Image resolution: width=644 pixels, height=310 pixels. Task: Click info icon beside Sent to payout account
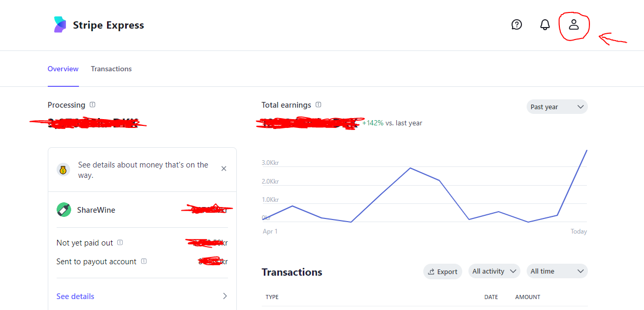[144, 261]
